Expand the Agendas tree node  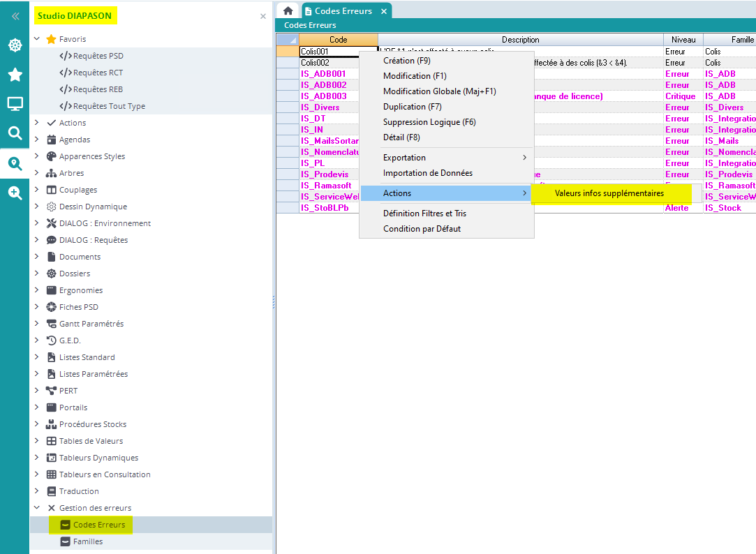point(37,140)
